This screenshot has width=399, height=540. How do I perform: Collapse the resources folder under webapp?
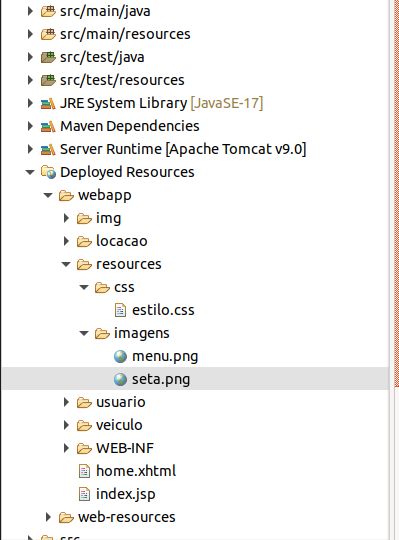click(x=66, y=264)
